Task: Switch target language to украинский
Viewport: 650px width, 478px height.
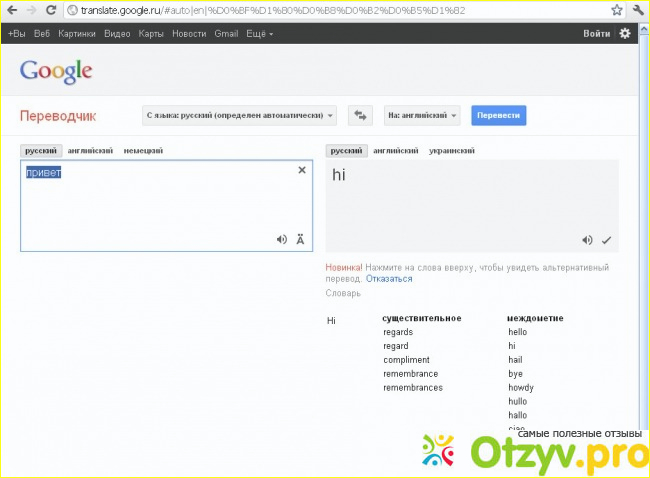Action: 452,150
